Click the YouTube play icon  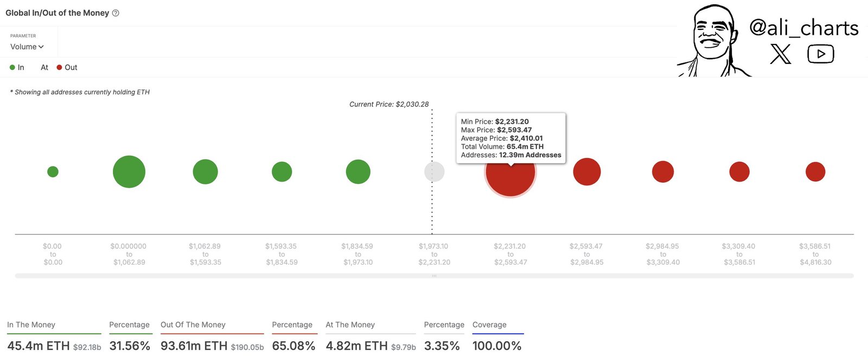point(820,54)
